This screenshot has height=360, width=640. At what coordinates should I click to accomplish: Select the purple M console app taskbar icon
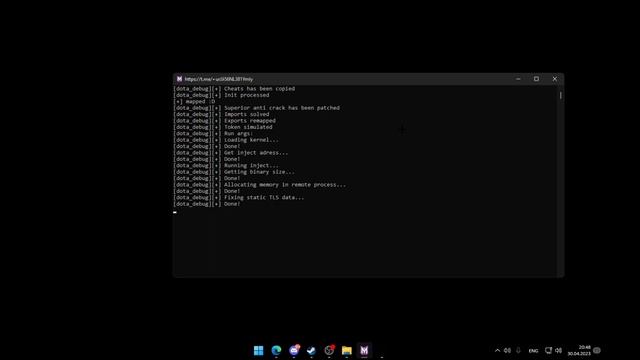(364, 350)
